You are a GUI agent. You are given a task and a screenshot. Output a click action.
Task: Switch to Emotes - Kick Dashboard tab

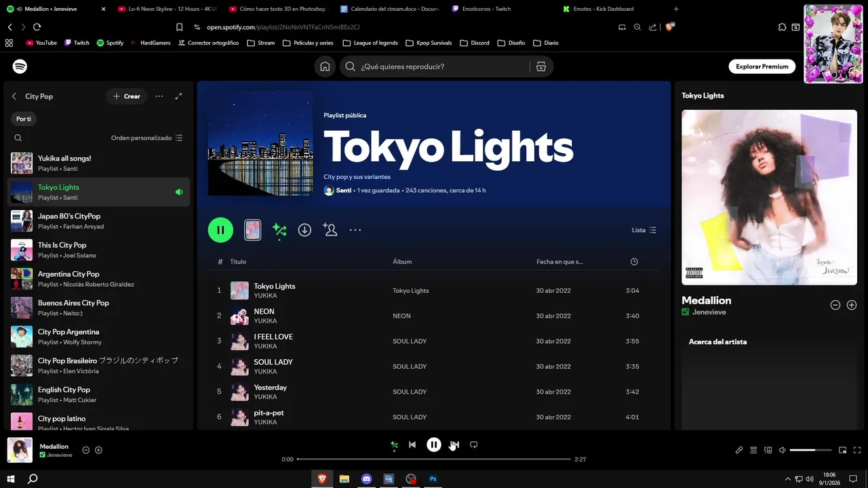[x=611, y=9]
